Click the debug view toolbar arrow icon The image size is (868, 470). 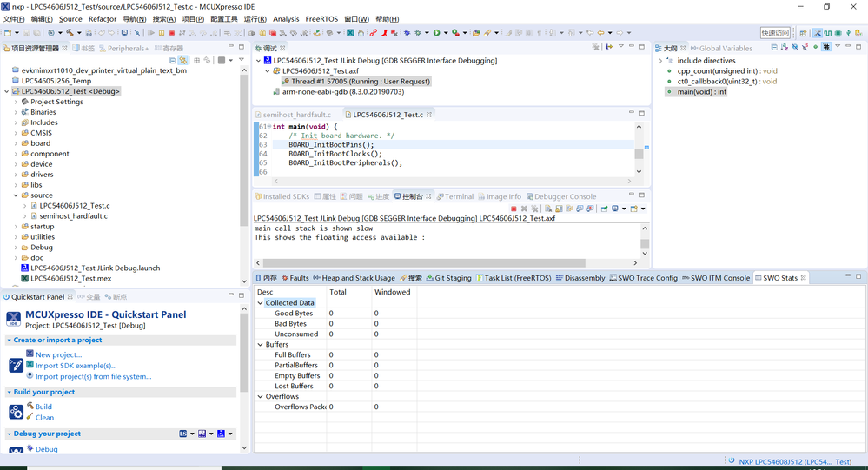(609, 47)
